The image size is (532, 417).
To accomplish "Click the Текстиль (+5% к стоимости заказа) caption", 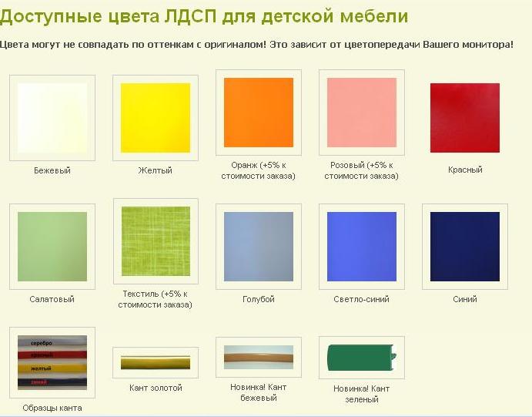I will click(155, 299).
